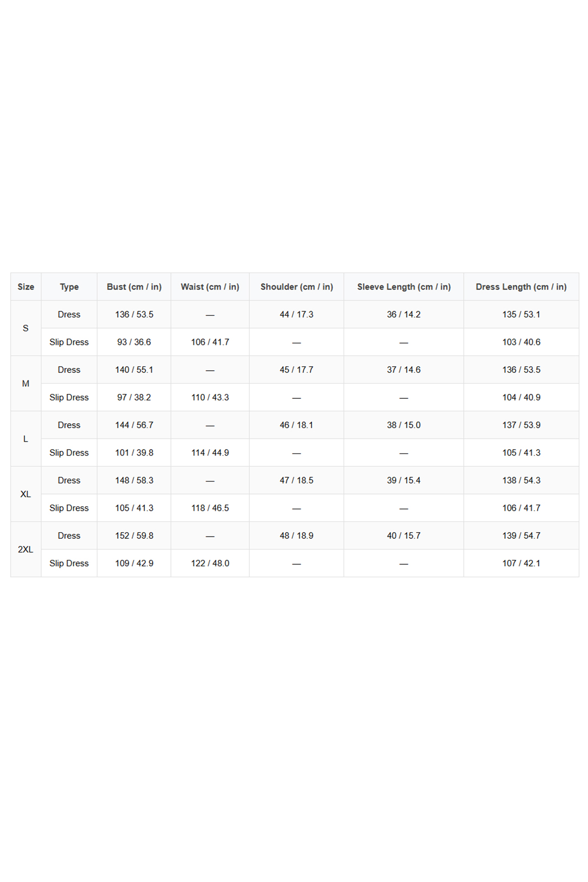Viewport: 588px width, 882px height.
Task: Click the 40 / 15.7 sleeve length cell
Action: click(404, 536)
